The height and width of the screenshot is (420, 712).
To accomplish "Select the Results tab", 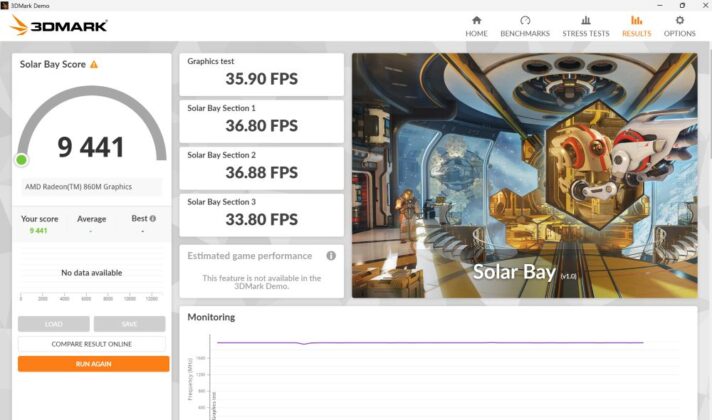I will click(x=636, y=26).
